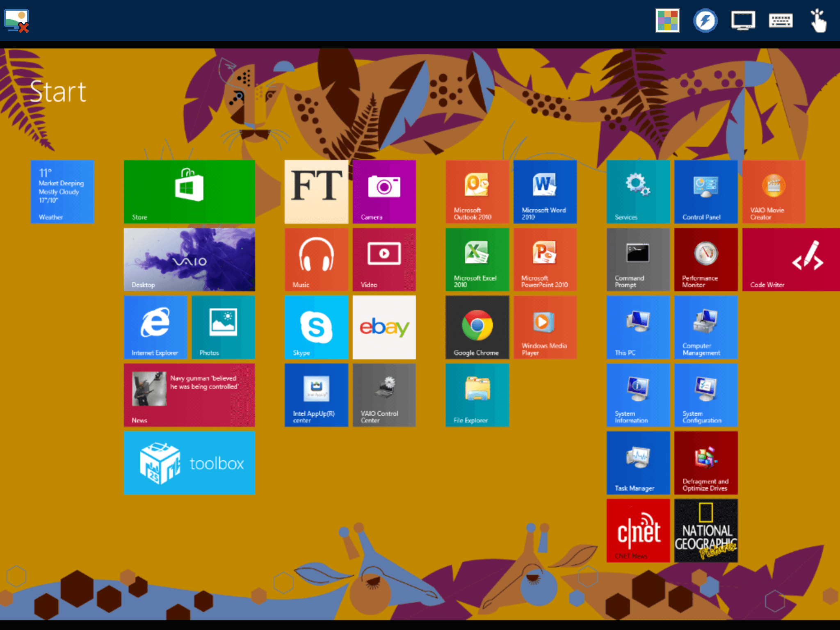The width and height of the screenshot is (840, 630).
Task: Launch Microsoft Excel 2010 tile
Action: [x=477, y=260]
